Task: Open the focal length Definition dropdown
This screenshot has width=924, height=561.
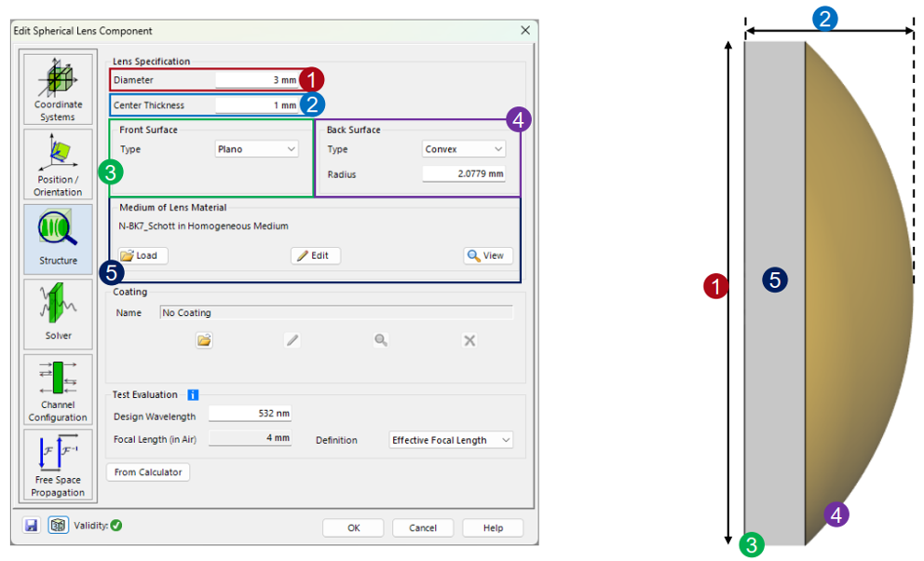Action: pos(451,440)
